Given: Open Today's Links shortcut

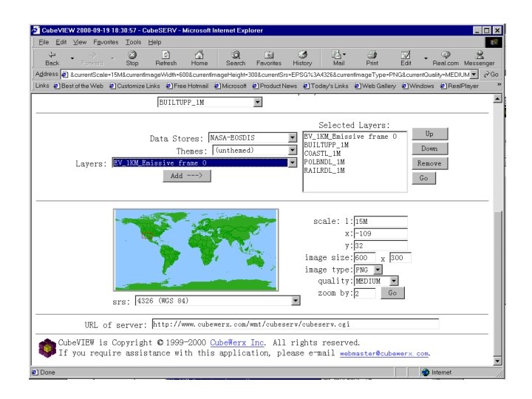Looking at the screenshot, I should pos(326,86).
